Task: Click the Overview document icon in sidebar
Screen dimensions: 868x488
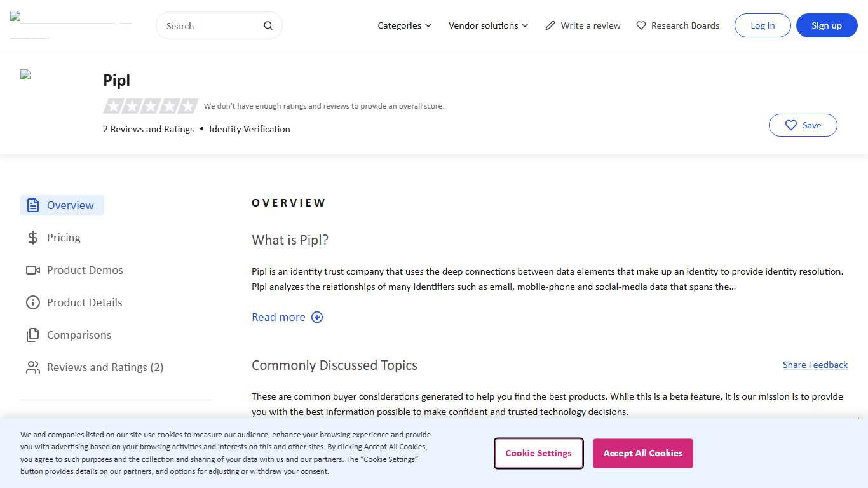Action: coord(33,205)
